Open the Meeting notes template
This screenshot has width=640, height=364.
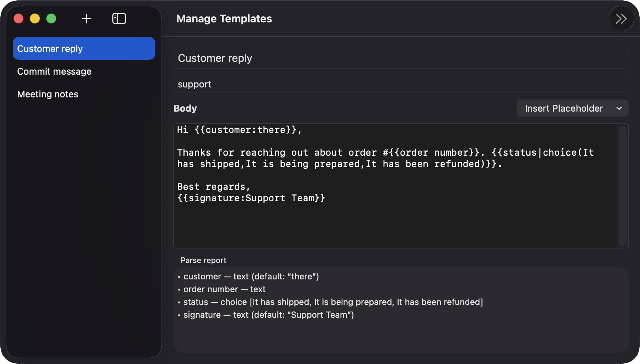(84, 94)
